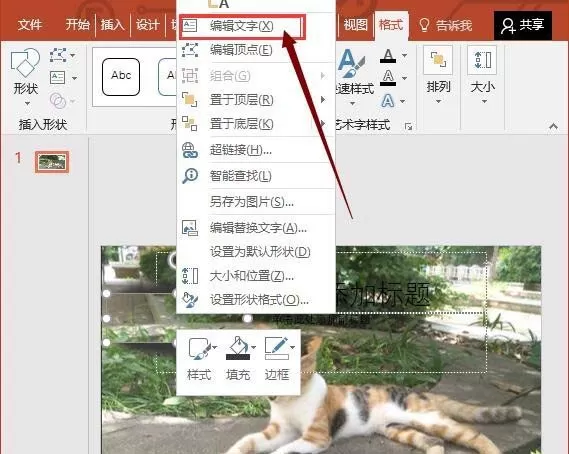Open the 形状 shapes gallery
The image size is (569, 454).
point(25,77)
